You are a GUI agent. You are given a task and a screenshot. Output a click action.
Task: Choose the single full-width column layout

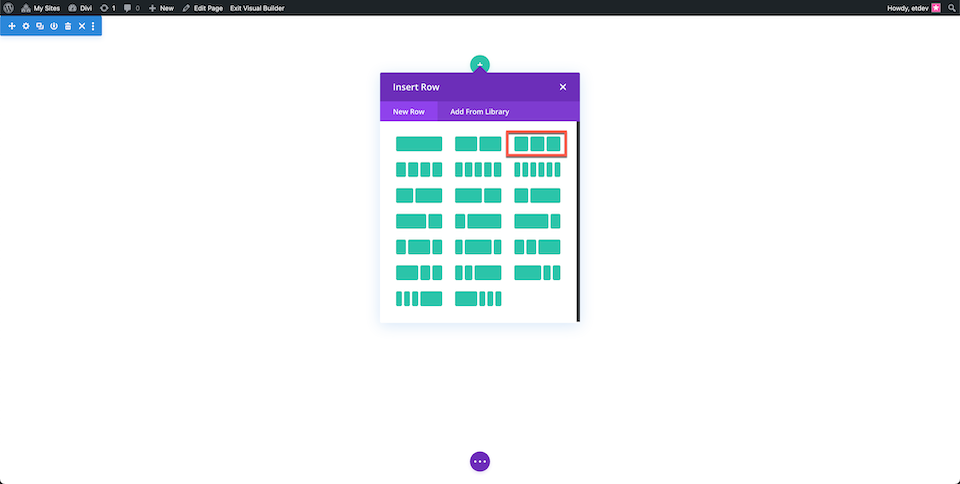pos(419,144)
